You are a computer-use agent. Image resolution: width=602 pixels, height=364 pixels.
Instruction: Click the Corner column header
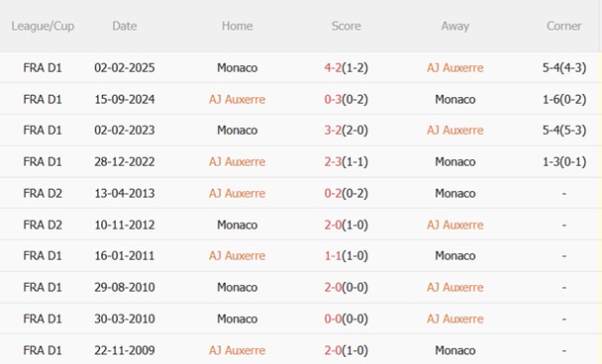click(x=563, y=26)
